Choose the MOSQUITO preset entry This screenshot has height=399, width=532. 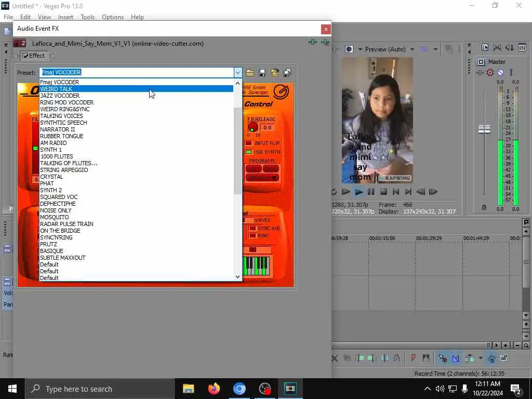click(x=137, y=217)
